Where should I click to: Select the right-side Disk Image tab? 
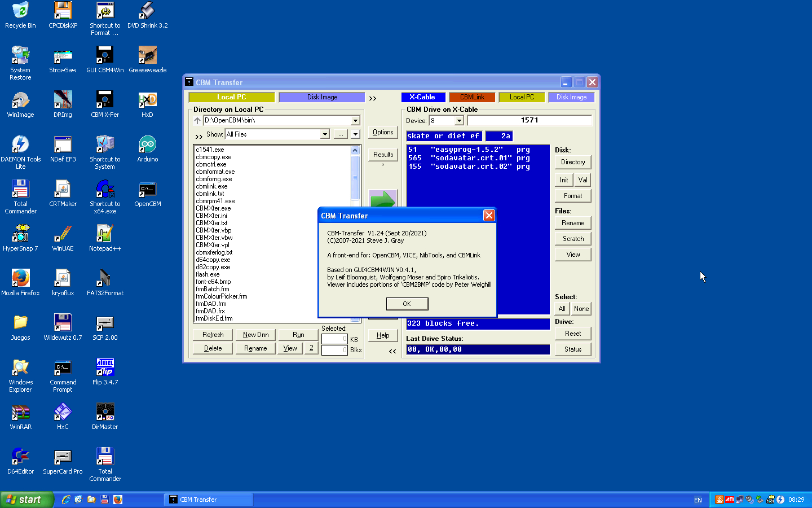tap(571, 97)
